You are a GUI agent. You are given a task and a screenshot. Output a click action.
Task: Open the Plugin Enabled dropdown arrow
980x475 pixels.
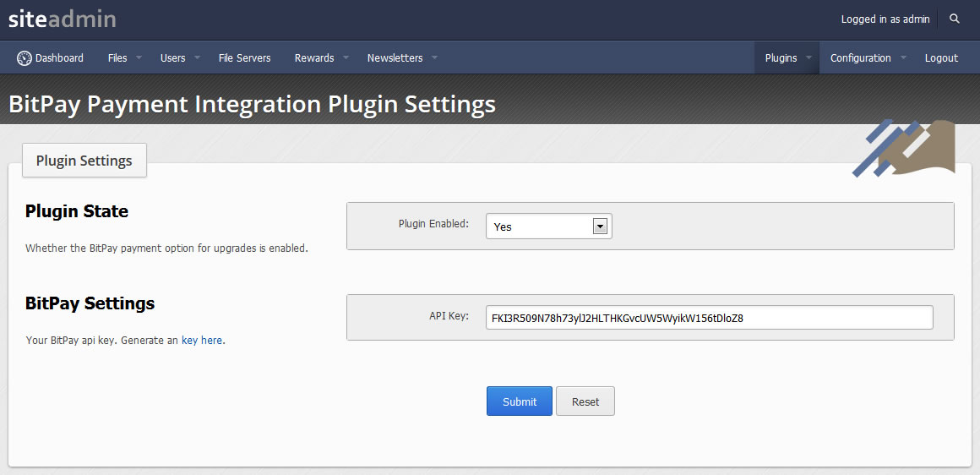click(x=600, y=227)
